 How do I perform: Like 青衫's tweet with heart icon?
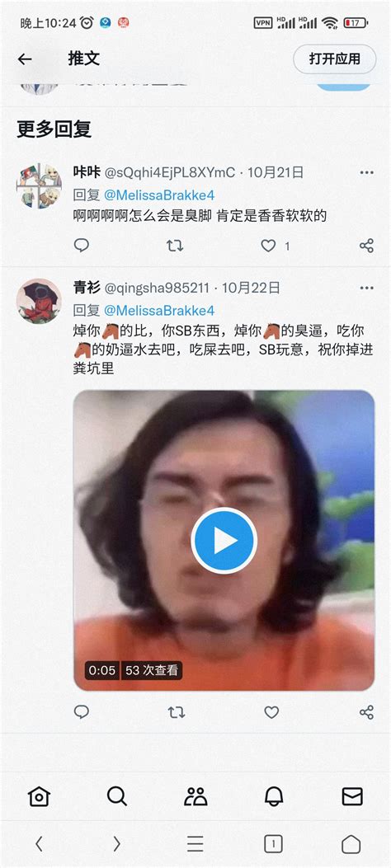271,712
